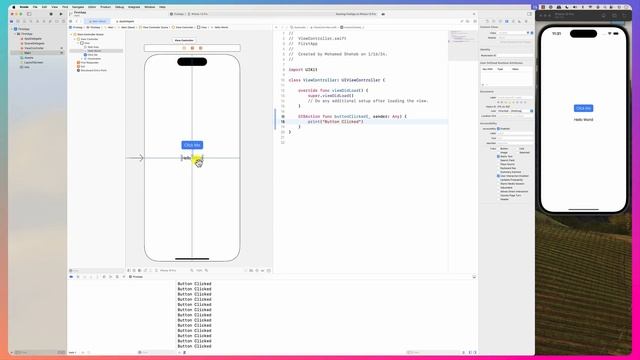Enable the Search Field trait checkbox
Image resolution: width=640 pixels, height=360 pixels.
coord(498,160)
